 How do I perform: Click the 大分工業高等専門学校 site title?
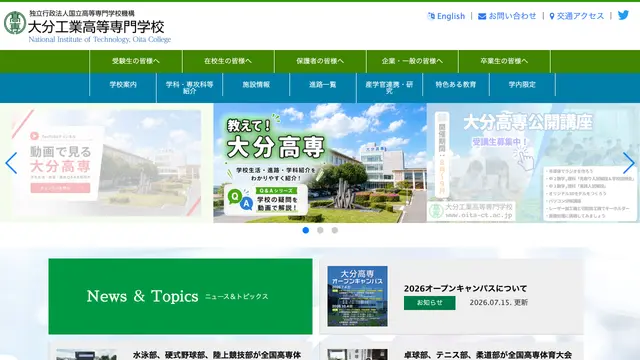point(96,27)
